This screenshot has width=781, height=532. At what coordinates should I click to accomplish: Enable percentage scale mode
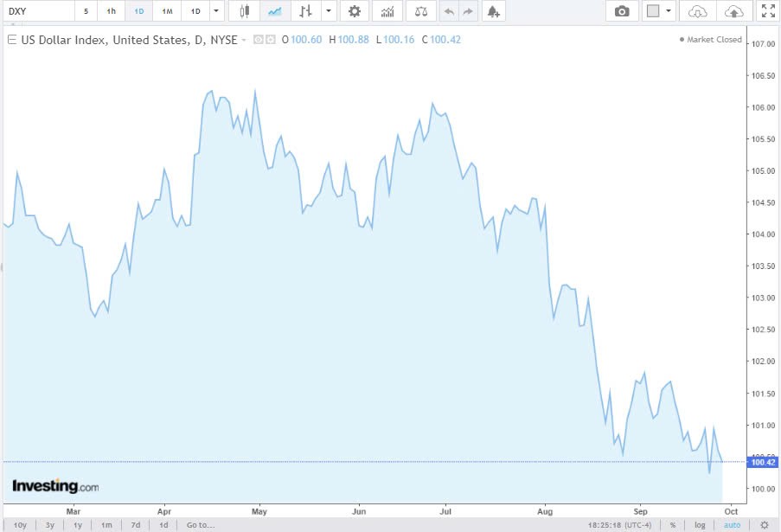tap(672, 524)
